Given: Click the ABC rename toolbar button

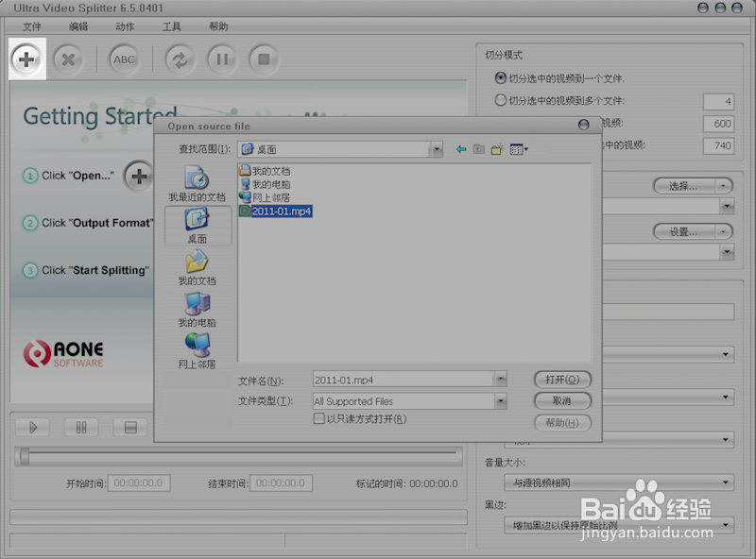Looking at the screenshot, I should pyautogui.click(x=124, y=59).
